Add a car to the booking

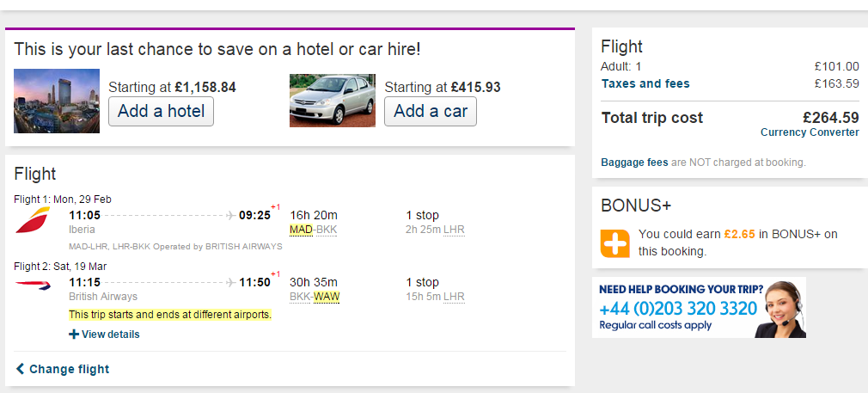pos(430,111)
